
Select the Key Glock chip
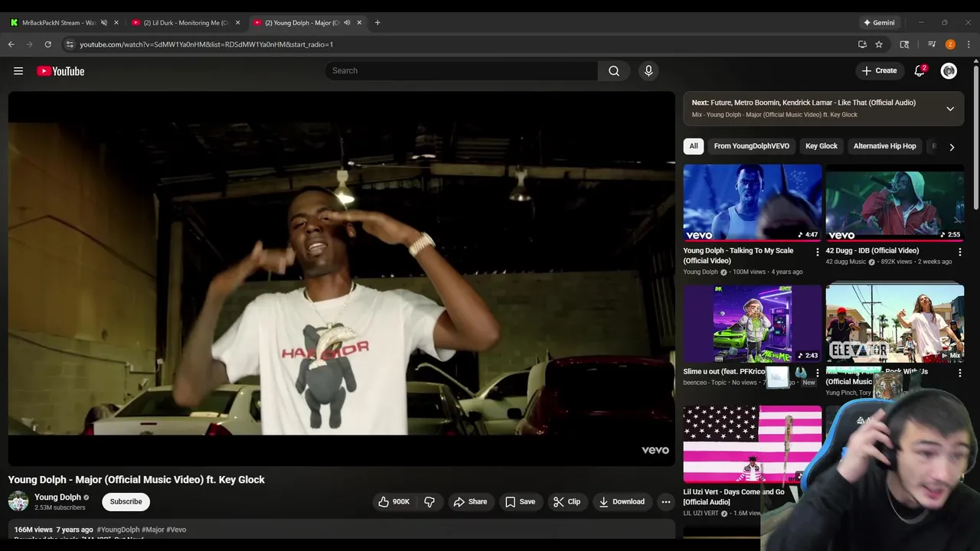pos(822,146)
